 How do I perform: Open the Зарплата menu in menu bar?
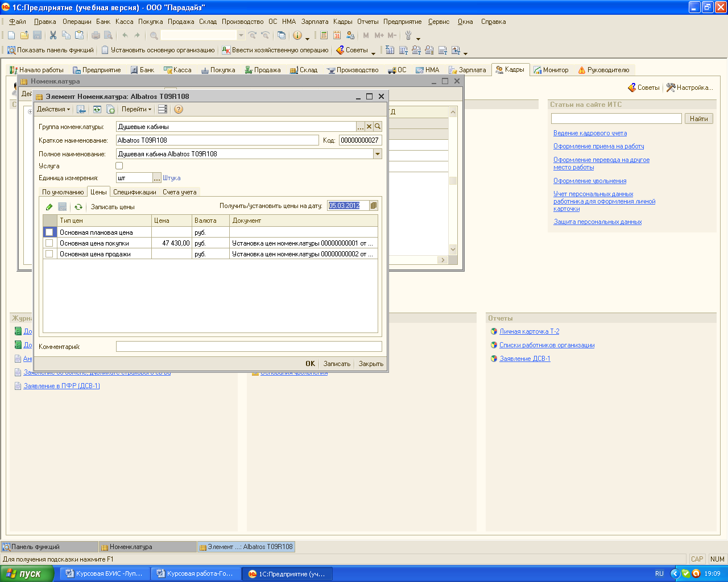(x=315, y=22)
